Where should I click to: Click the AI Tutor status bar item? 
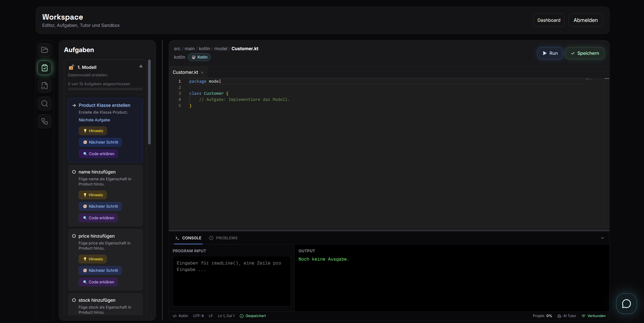[567, 316]
